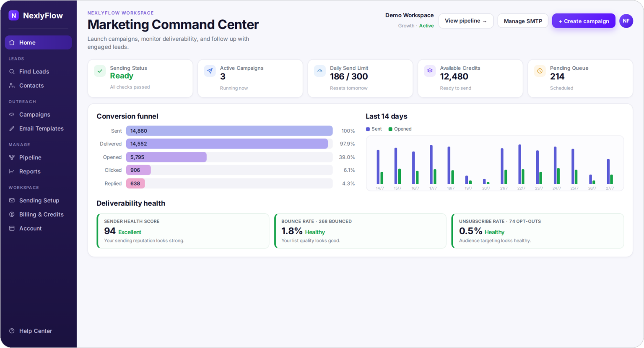The width and height of the screenshot is (644, 348).
Task: Click the Pipeline icon in sidebar
Action: 12,157
